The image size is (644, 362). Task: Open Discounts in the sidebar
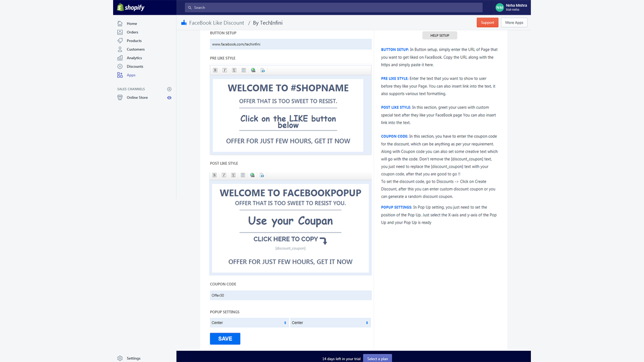[135, 66]
